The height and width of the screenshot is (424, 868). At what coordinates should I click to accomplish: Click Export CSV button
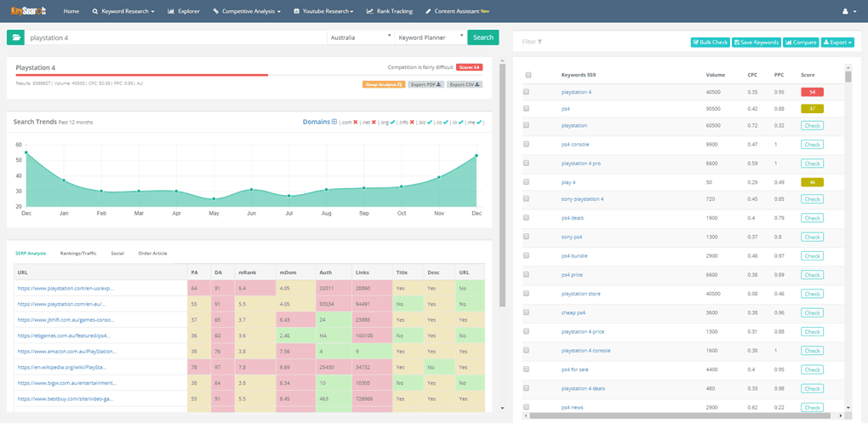pyautogui.click(x=465, y=84)
